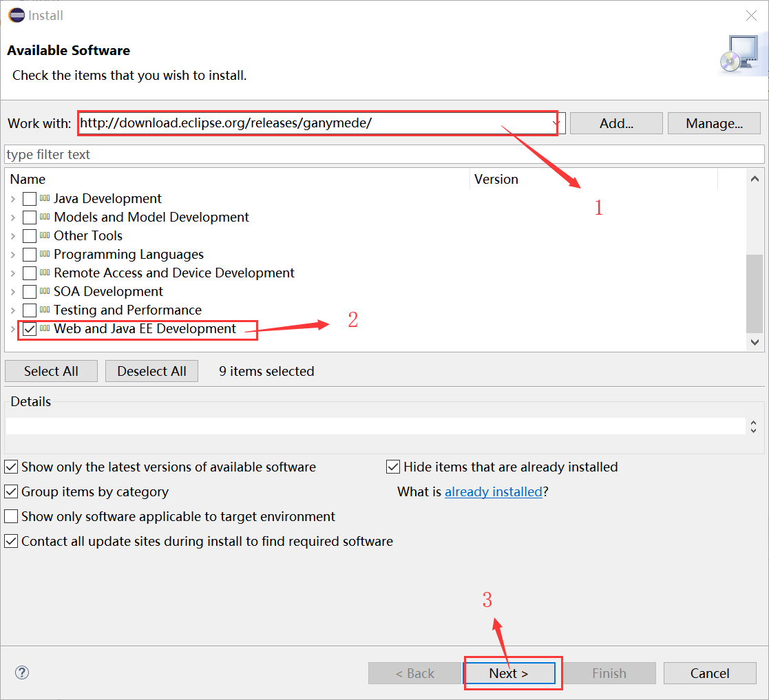Click the Programming Languages category icon

pyautogui.click(x=45, y=254)
